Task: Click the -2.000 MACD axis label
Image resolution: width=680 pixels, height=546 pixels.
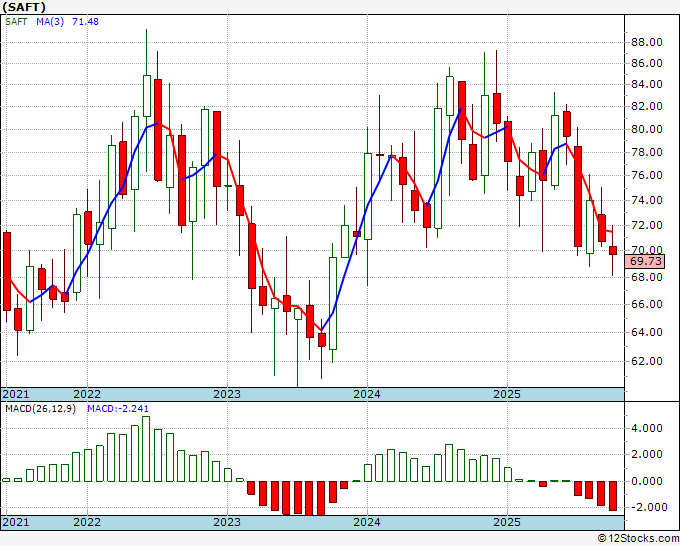Action: click(x=645, y=507)
